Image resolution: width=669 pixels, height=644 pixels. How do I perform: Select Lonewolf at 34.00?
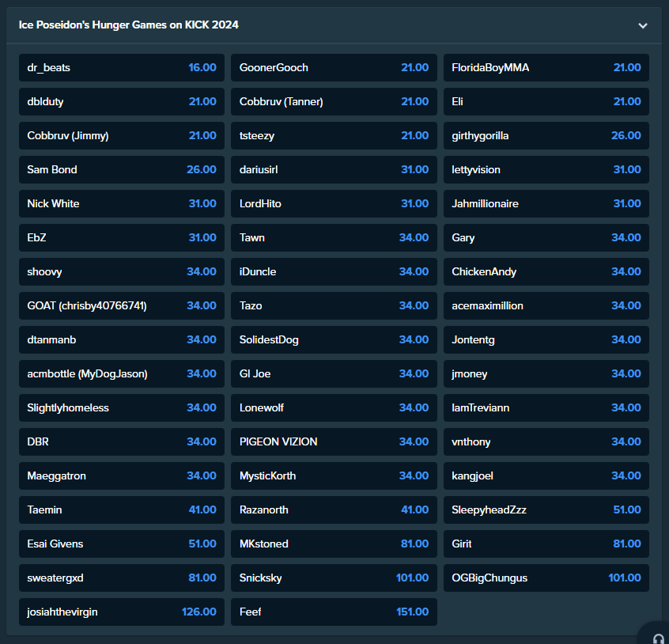[x=334, y=408]
